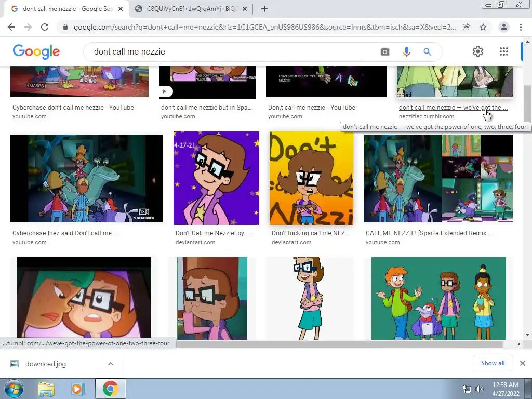Open the 'Cyberchase Inez said Don't call me' thumbnail
Viewport: 532px width, 399px height.
[87, 179]
